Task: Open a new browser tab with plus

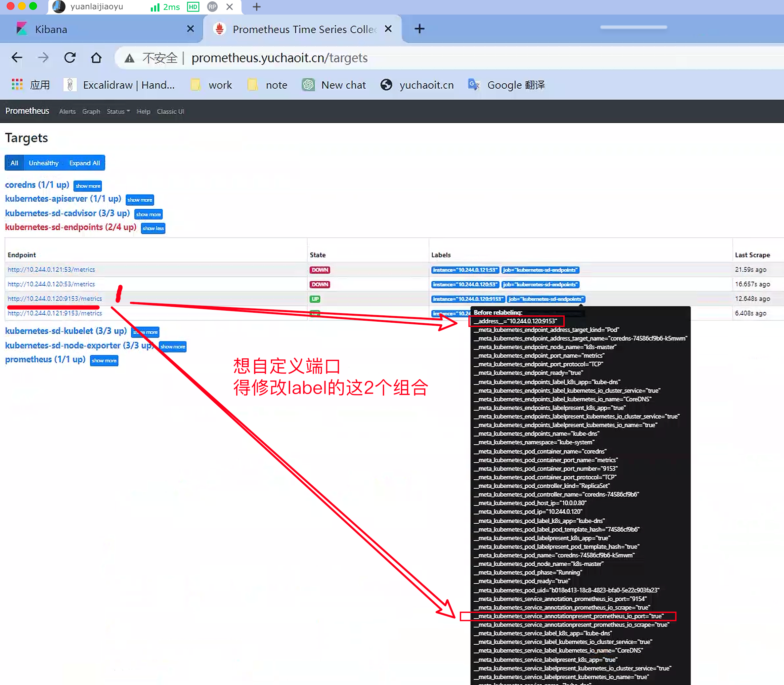Action: 419,29
